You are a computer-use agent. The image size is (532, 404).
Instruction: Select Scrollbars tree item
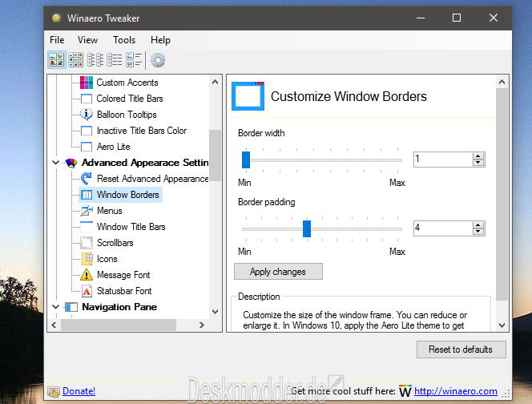(115, 243)
